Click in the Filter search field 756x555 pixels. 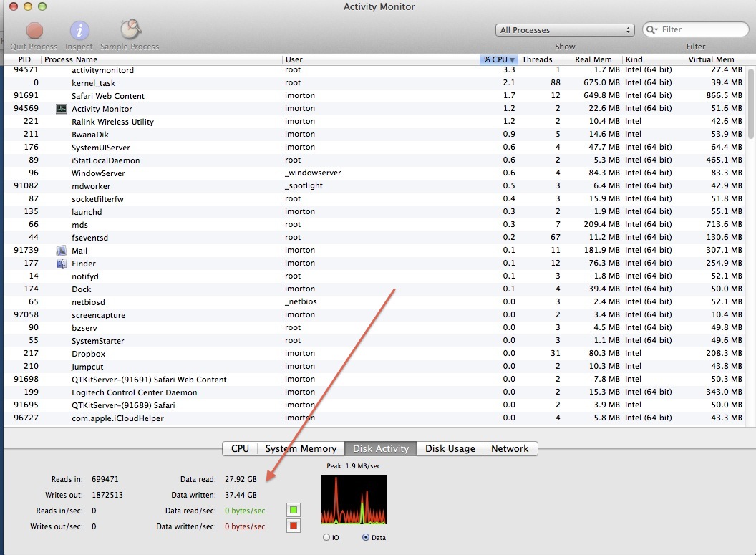click(696, 30)
